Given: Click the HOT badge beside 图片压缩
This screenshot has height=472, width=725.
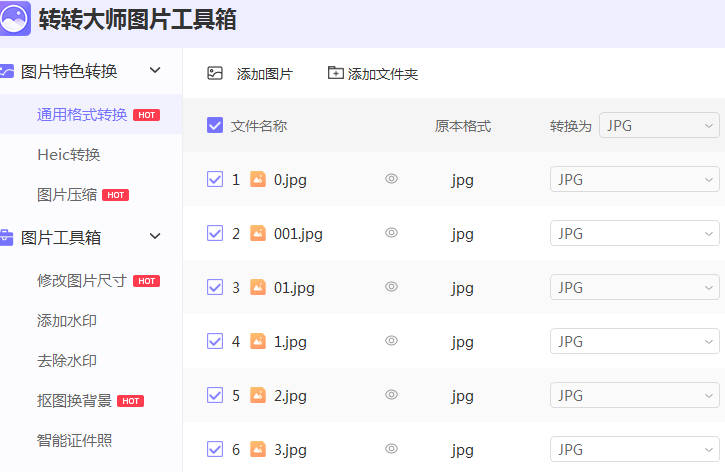Looking at the screenshot, I should click(116, 195).
